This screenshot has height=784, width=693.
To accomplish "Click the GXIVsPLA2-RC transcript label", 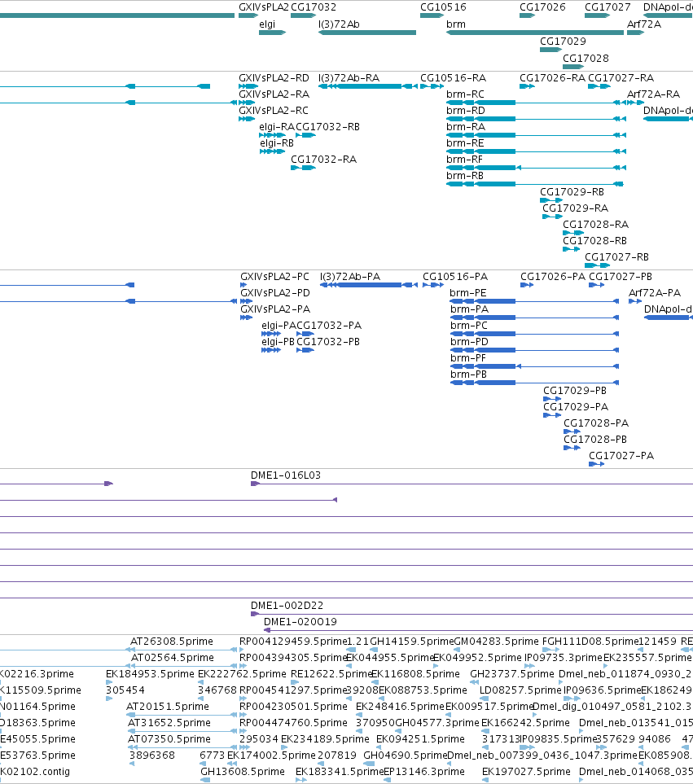I will 274,111.
